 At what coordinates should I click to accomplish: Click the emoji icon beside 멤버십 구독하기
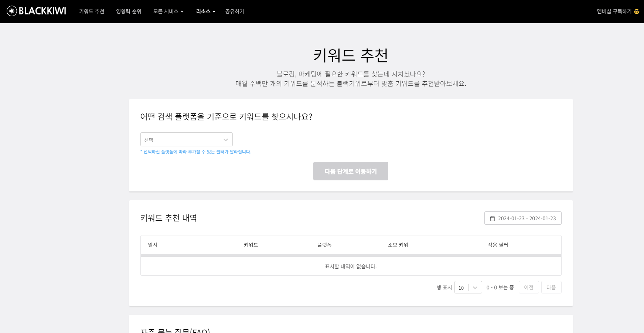[637, 11]
